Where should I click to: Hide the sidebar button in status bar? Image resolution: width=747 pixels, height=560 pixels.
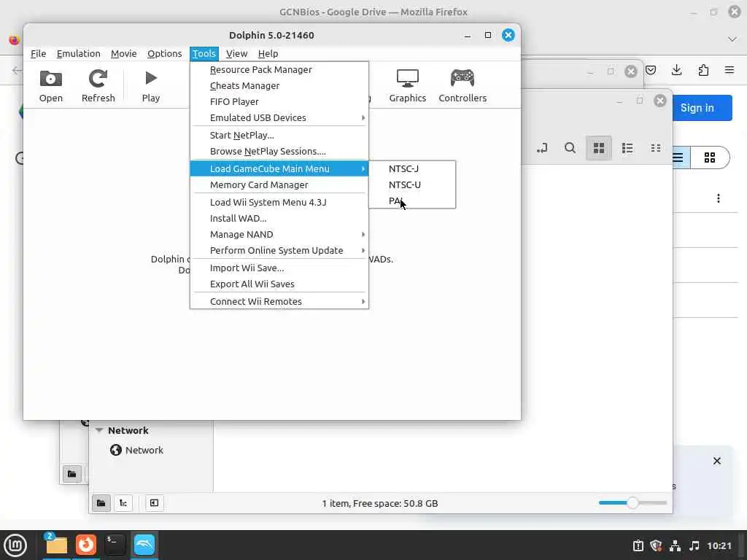pyautogui.click(x=155, y=503)
